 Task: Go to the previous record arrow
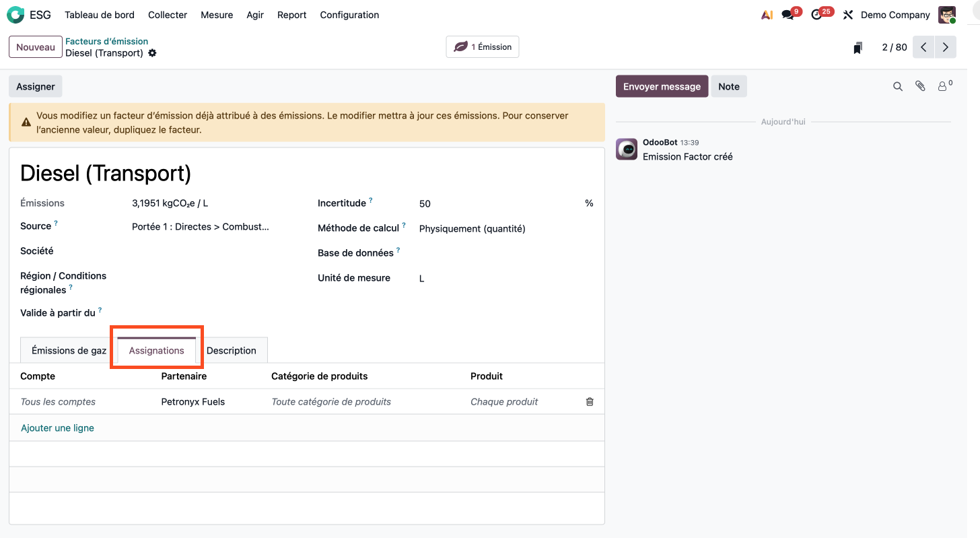[x=923, y=47]
